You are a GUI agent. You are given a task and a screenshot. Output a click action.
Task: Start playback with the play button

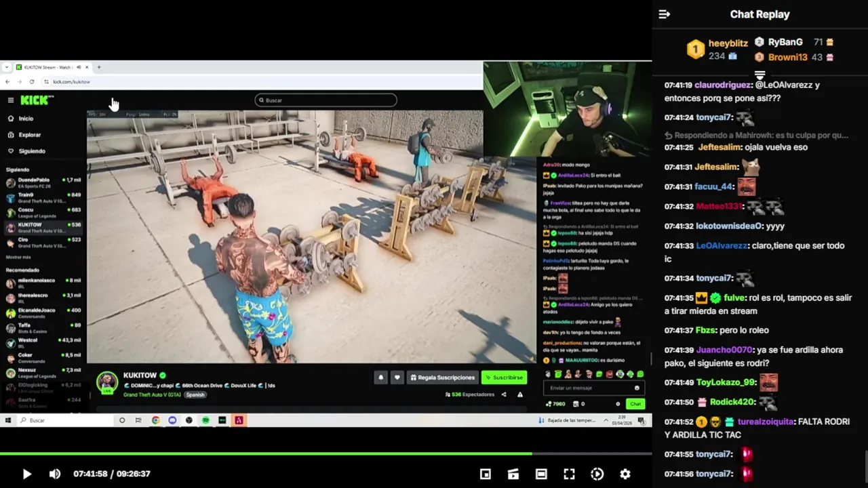(26, 474)
